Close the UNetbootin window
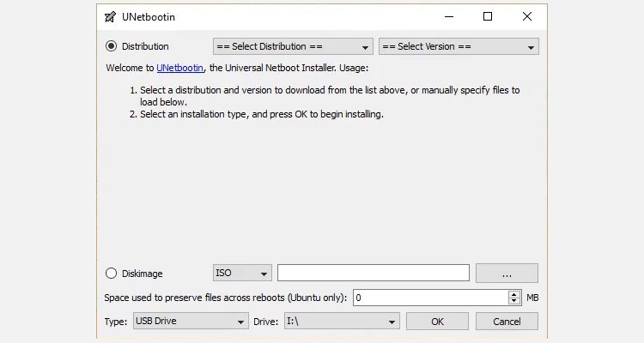 (x=527, y=16)
